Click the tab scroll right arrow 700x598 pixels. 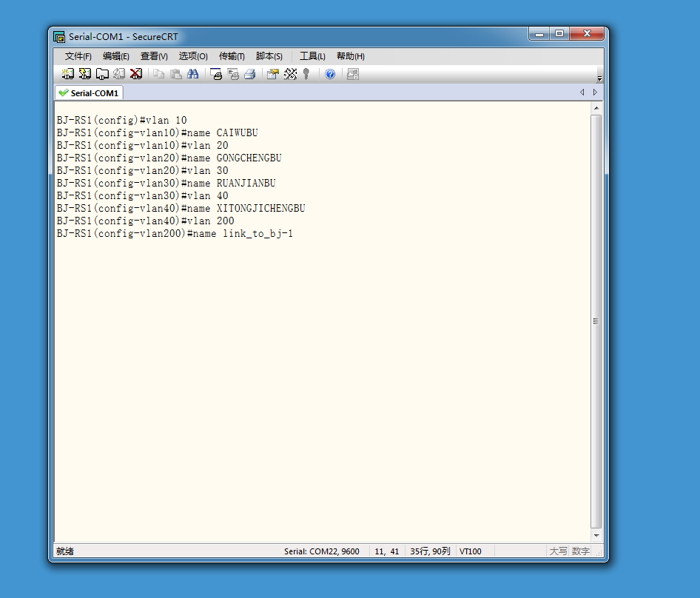coord(595,92)
